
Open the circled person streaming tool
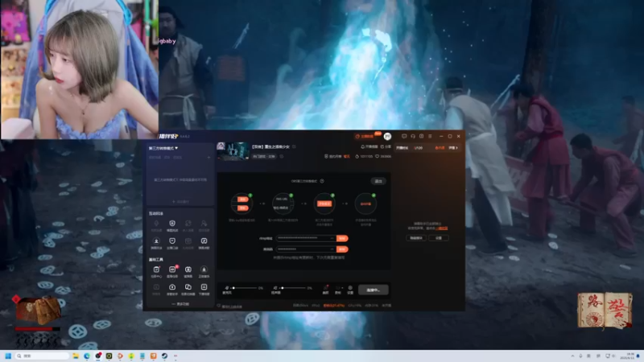click(x=204, y=271)
